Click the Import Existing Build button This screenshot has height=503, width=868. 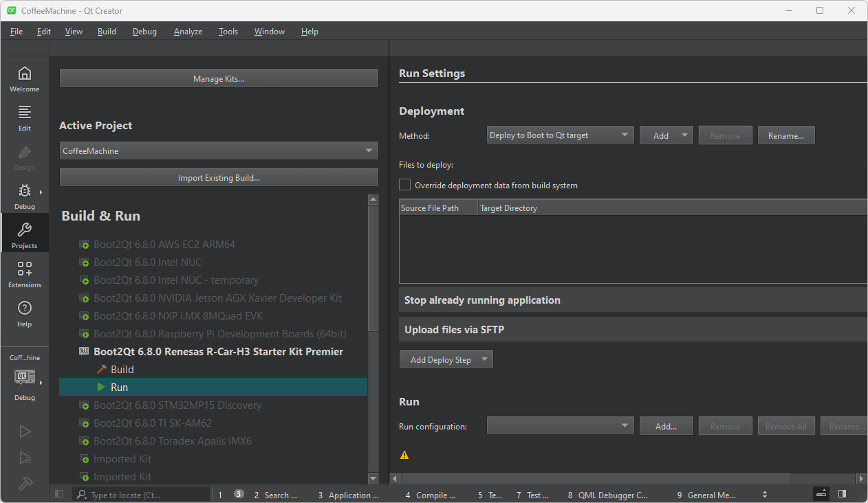[x=219, y=177]
